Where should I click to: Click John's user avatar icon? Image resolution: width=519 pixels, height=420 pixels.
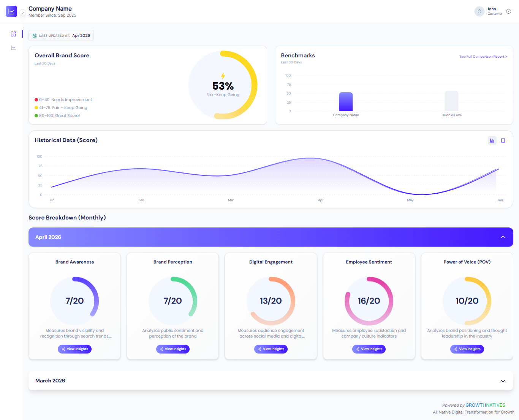[479, 11]
